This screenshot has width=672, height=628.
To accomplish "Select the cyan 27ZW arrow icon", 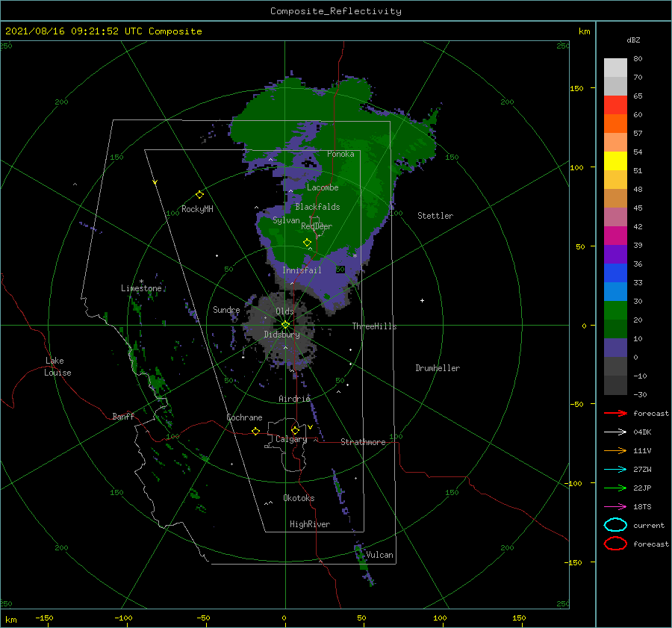I will tap(615, 470).
